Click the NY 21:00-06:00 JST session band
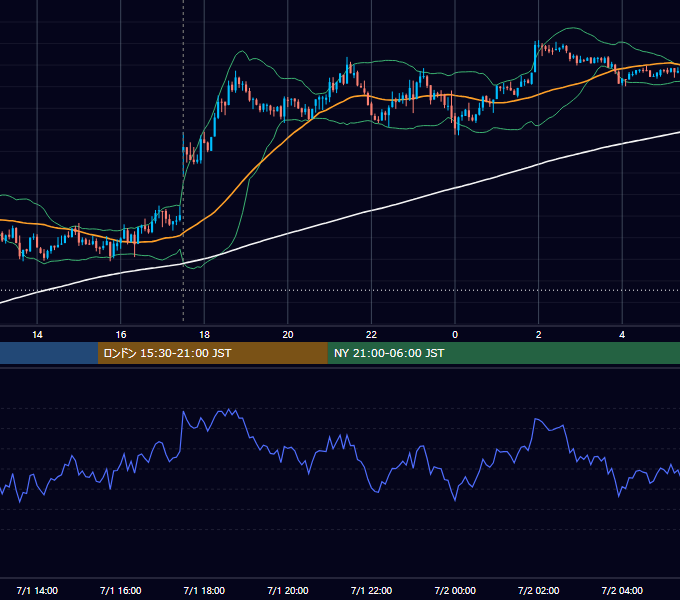The height and width of the screenshot is (600, 680). click(x=503, y=353)
